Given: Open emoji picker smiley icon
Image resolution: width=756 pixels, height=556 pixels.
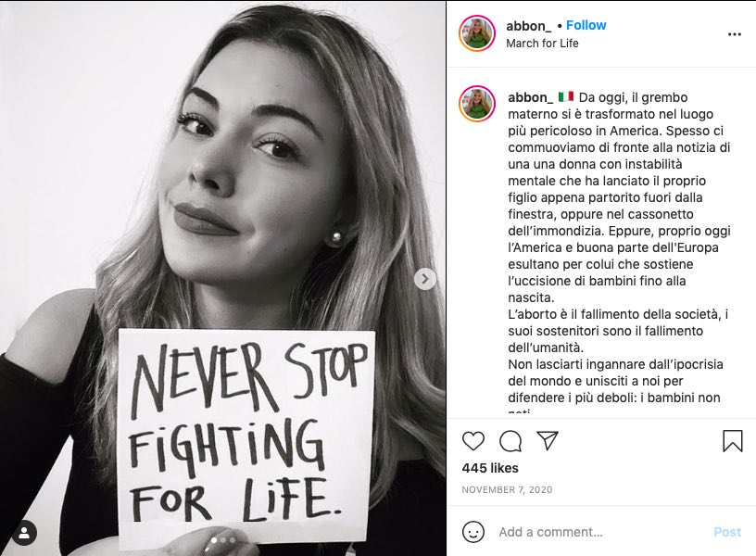Looking at the screenshot, I should tap(473, 532).
